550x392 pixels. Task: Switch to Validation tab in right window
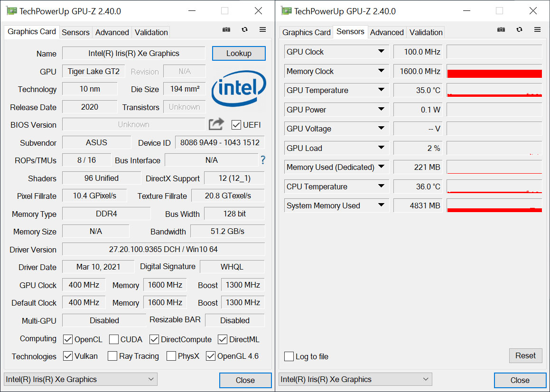[426, 32]
